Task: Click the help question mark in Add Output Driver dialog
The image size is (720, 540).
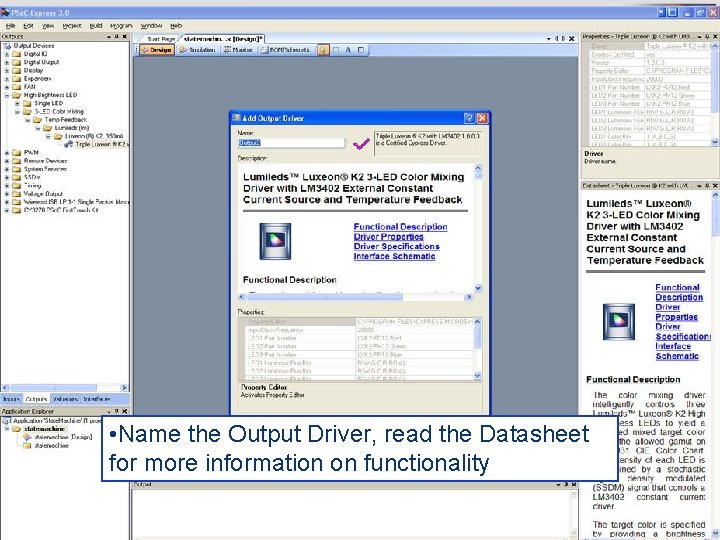Action: tap(469, 118)
